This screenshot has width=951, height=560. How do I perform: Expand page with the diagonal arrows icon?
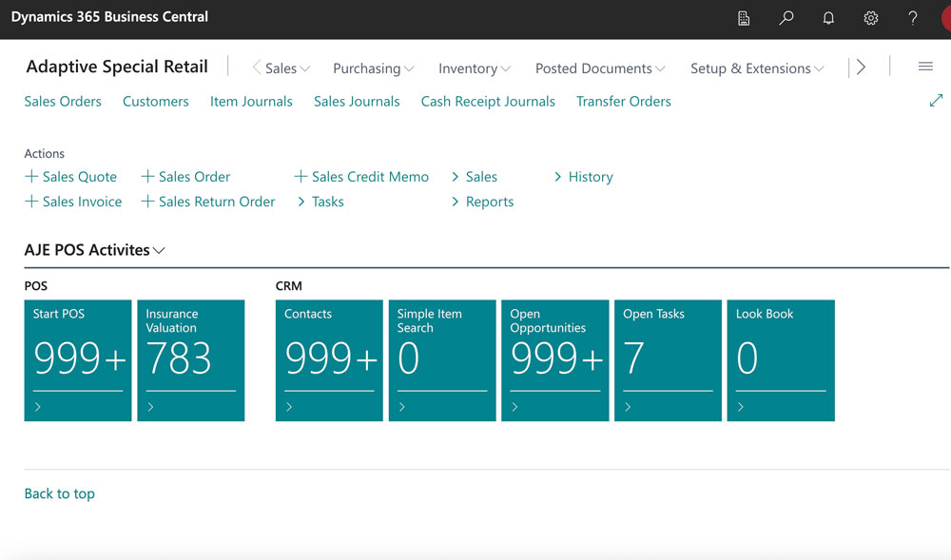pyautogui.click(x=936, y=101)
